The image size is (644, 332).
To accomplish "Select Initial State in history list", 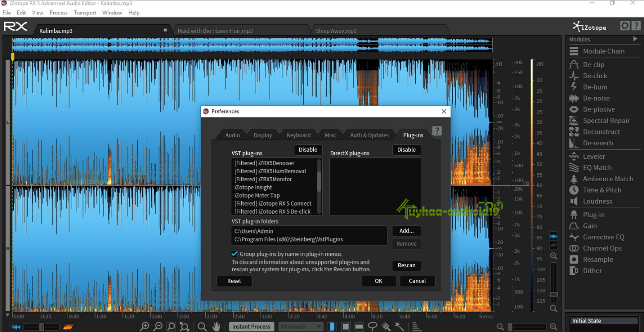I will pyautogui.click(x=604, y=321).
